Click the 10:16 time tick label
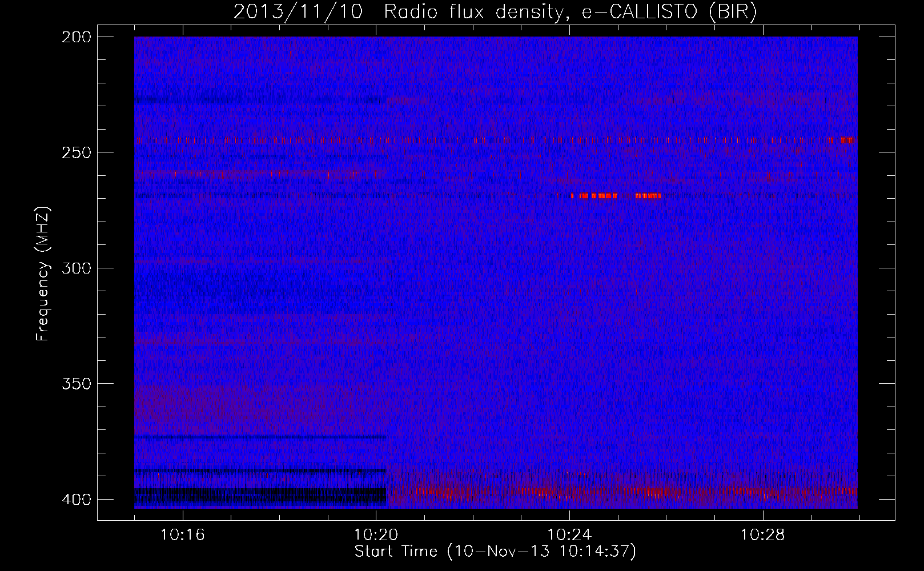Viewport: 924px width, 571px height. [183, 535]
